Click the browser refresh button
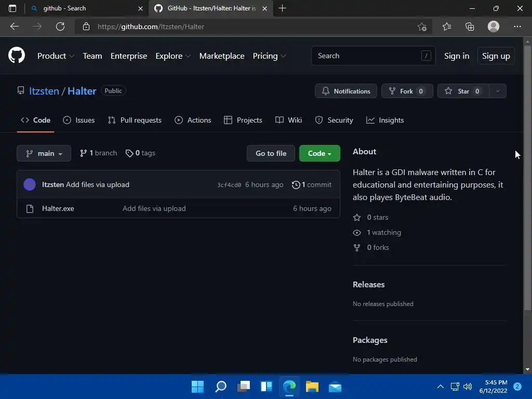The height and width of the screenshot is (399, 532). 60,26
